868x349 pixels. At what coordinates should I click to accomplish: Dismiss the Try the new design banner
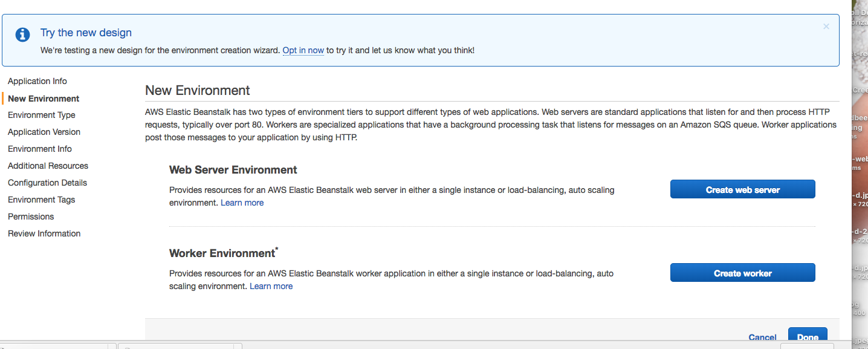click(x=826, y=27)
